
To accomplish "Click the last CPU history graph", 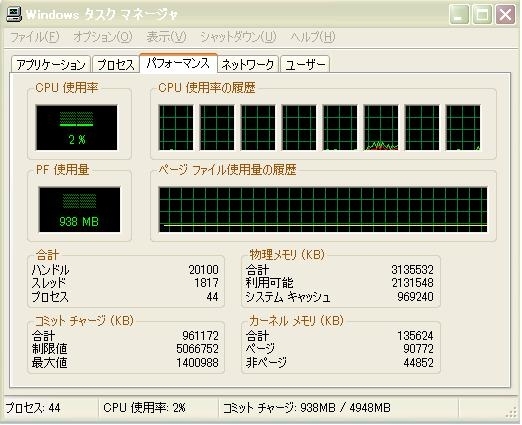I will [463, 128].
